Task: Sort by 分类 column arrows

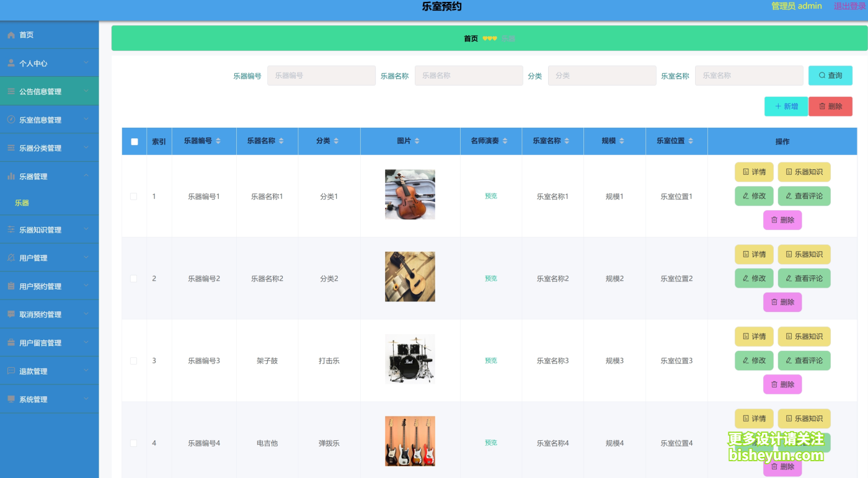Action: pos(336,141)
